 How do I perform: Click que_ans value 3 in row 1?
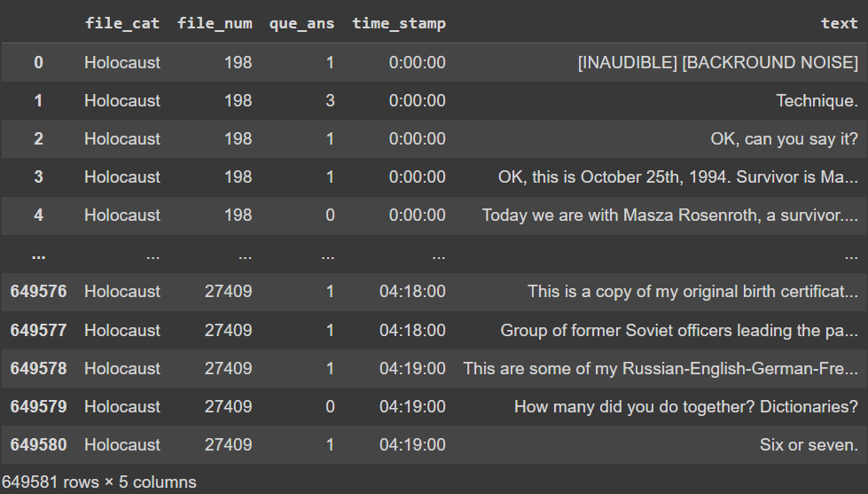pos(330,100)
